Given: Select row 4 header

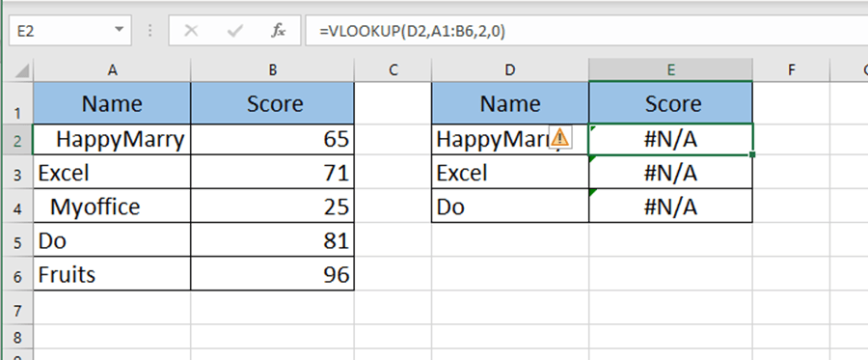Looking at the screenshot, I should pos(17,206).
